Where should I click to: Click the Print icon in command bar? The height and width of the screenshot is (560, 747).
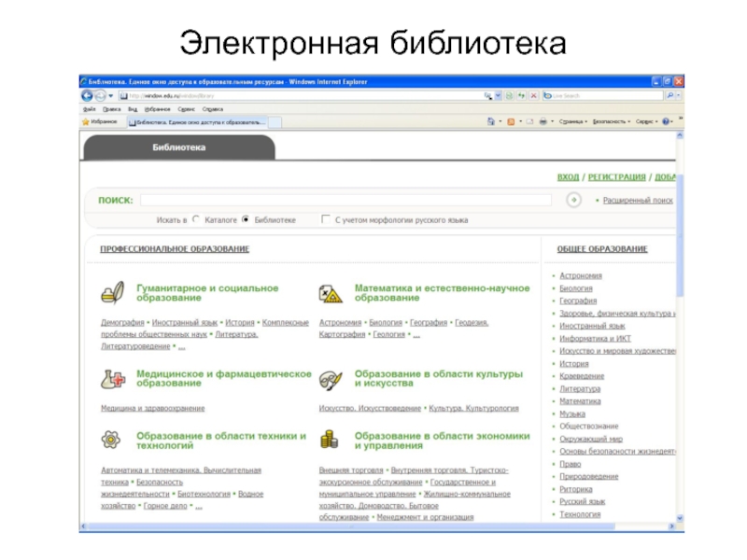[x=543, y=122]
